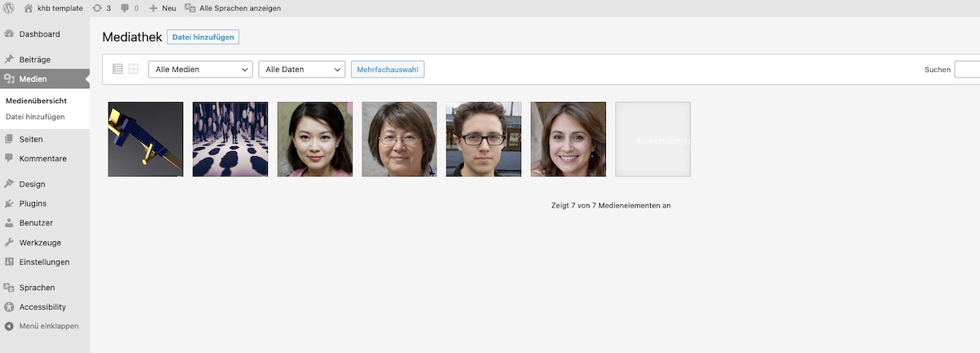
Task: Click the Medien sidebar icon
Action: click(9, 79)
